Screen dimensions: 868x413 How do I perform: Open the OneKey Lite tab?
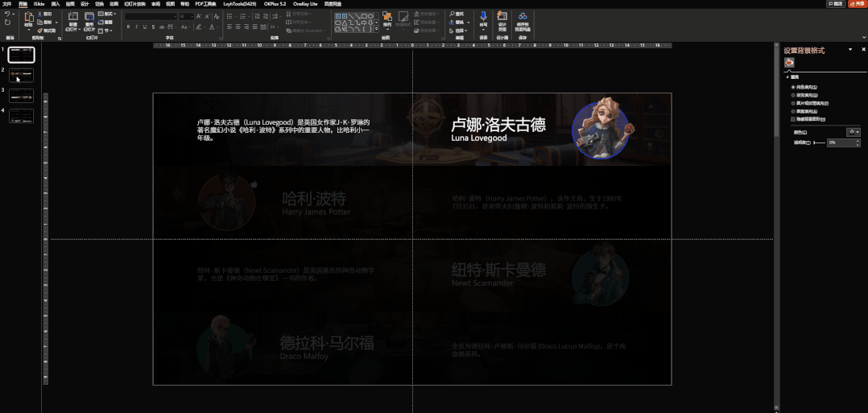(305, 4)
